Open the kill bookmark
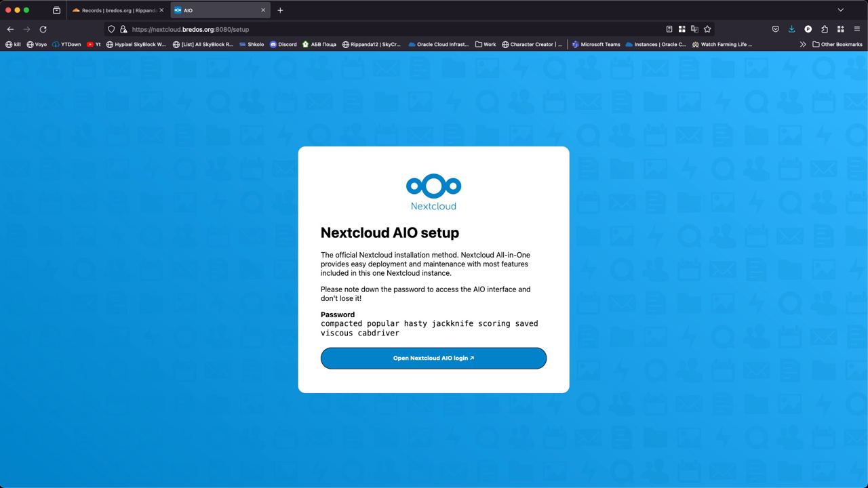868x488 pixels. tap(13, 44)
